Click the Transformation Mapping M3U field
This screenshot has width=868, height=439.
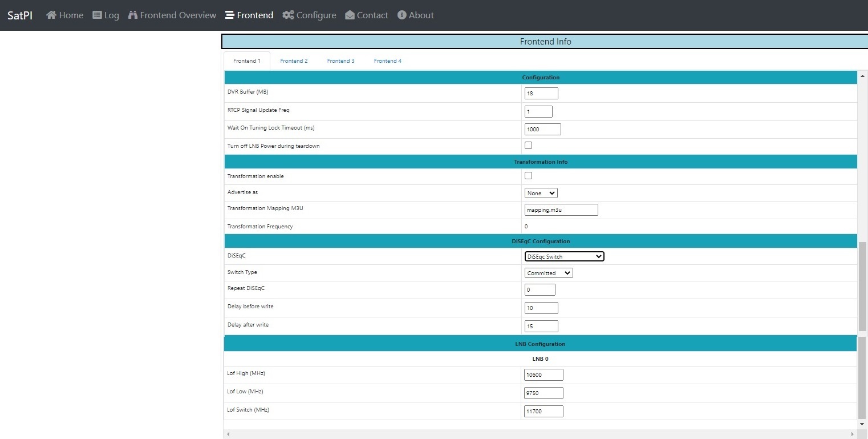561,210
